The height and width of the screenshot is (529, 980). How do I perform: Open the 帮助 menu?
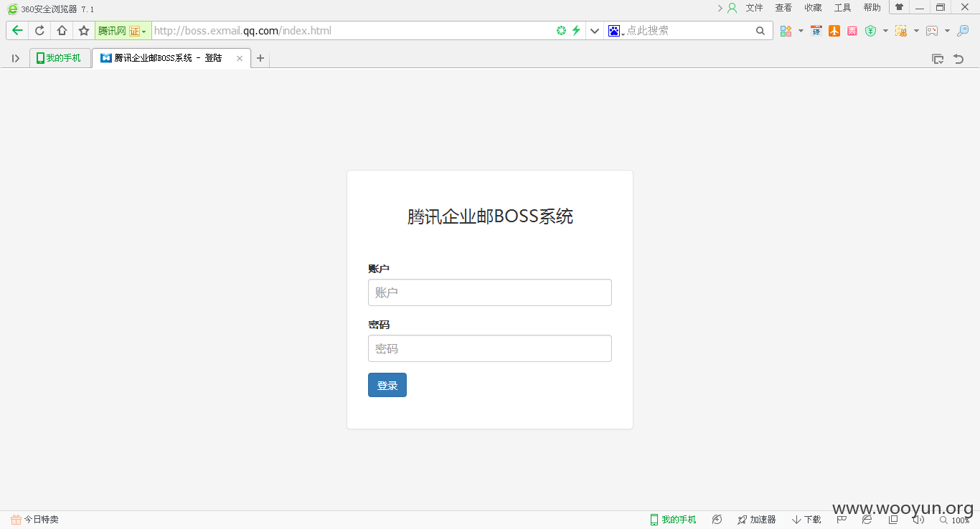[872, 8]
